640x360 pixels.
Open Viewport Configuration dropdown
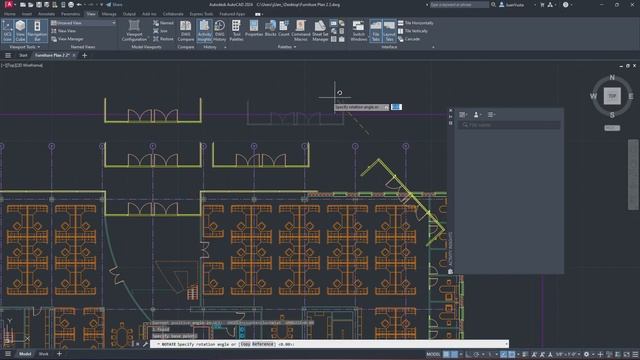[x=134, y=31]
